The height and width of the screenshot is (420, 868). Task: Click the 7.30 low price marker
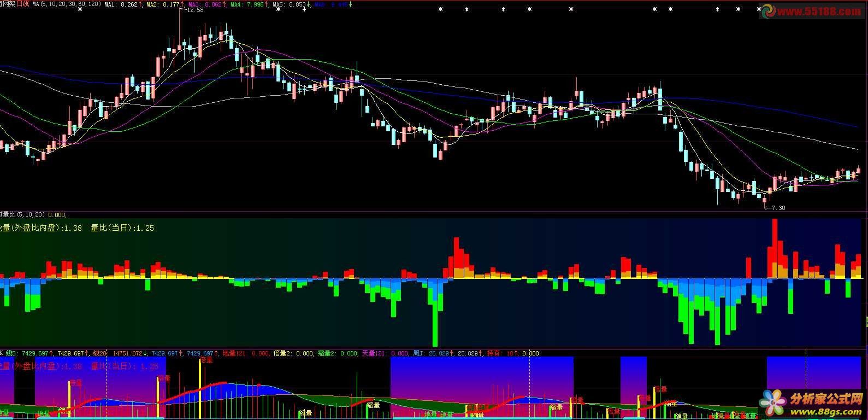click(778, 208)
